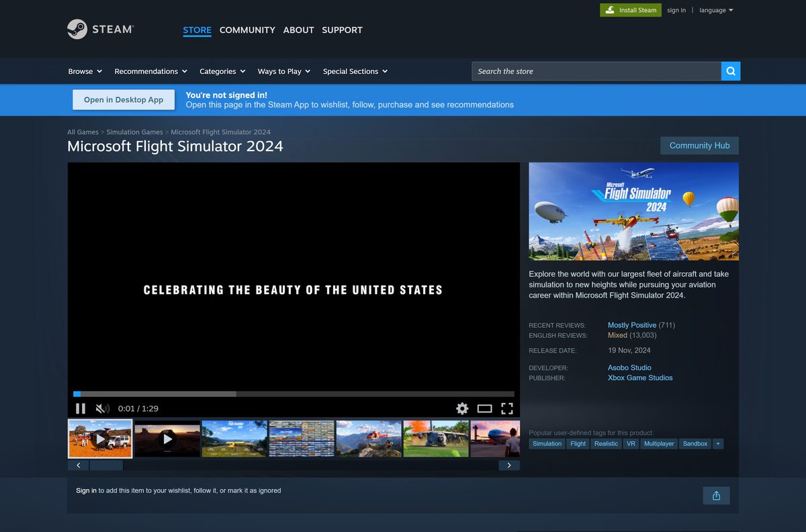806x532 pixels.
Task: Click the plus button to add tags
Action: (718, 444)
